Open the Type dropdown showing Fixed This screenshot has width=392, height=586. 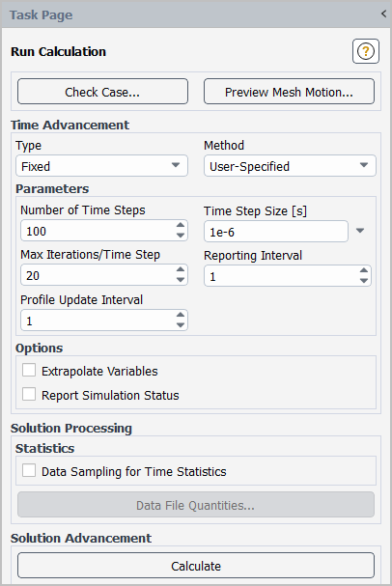coord(101,166)
